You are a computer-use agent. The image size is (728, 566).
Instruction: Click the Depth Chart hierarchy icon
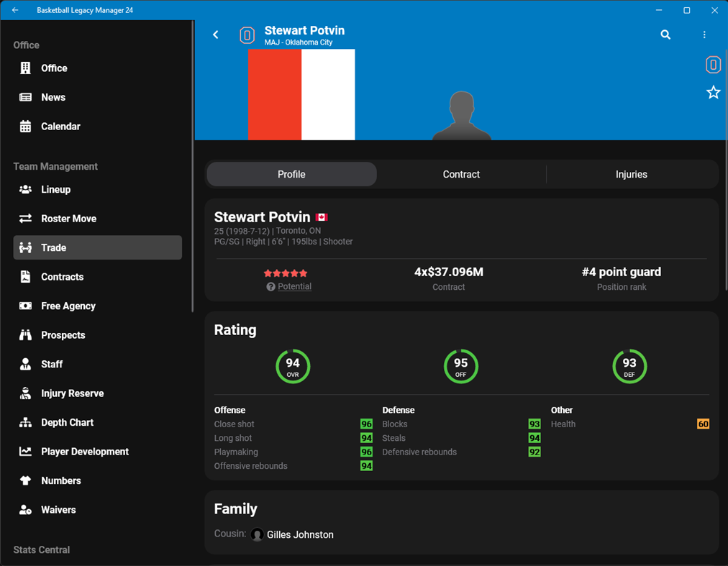[x=25, y=423]
